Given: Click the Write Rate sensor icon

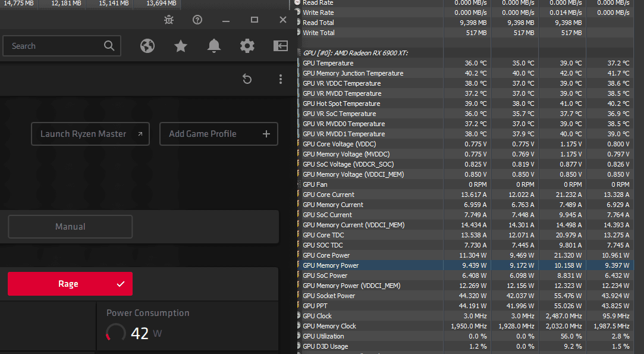Looking at the screenshot, I should point(299,12).
